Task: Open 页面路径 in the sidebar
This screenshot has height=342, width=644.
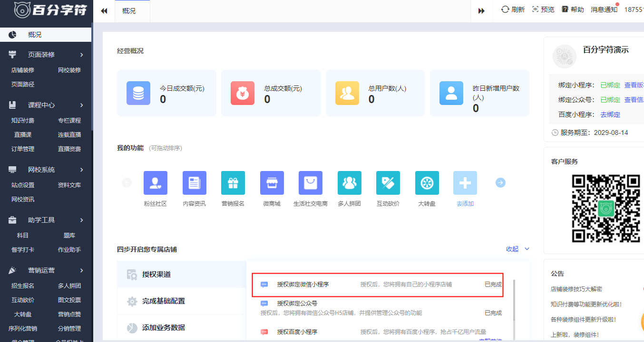Action: tap(23, 84)
